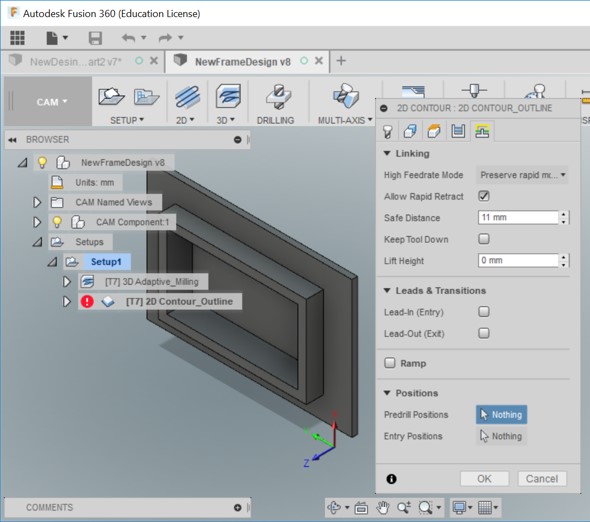
Task: Collapse the Setups tree node
Action: click(37, 242)
